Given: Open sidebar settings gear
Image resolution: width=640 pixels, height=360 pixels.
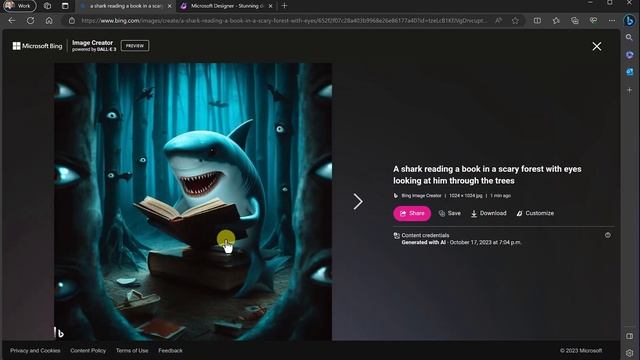Looking at the screenshot, I should click(629, 353).
